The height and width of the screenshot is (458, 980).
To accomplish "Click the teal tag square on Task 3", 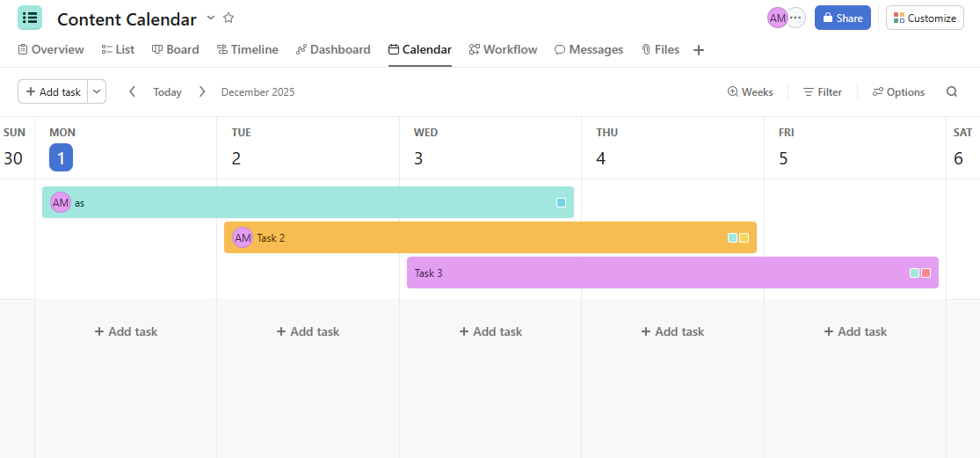I will tap(914, 273).
